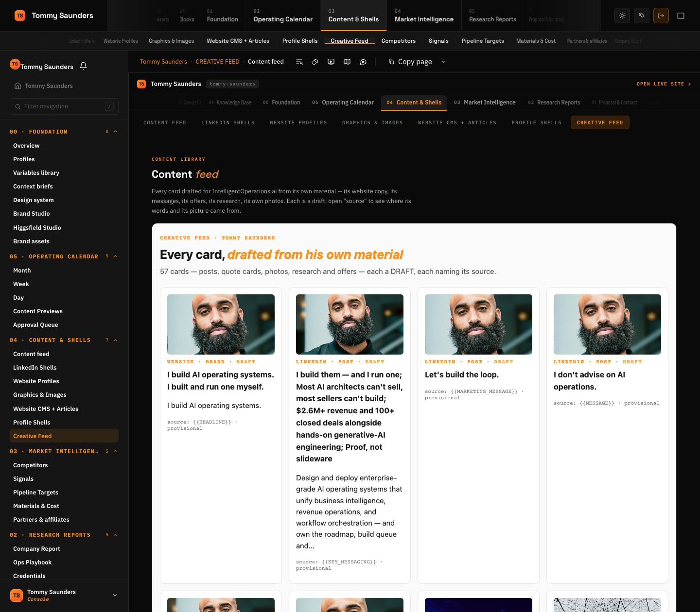Open the Operating Calendar top tab

pos(283,16)
